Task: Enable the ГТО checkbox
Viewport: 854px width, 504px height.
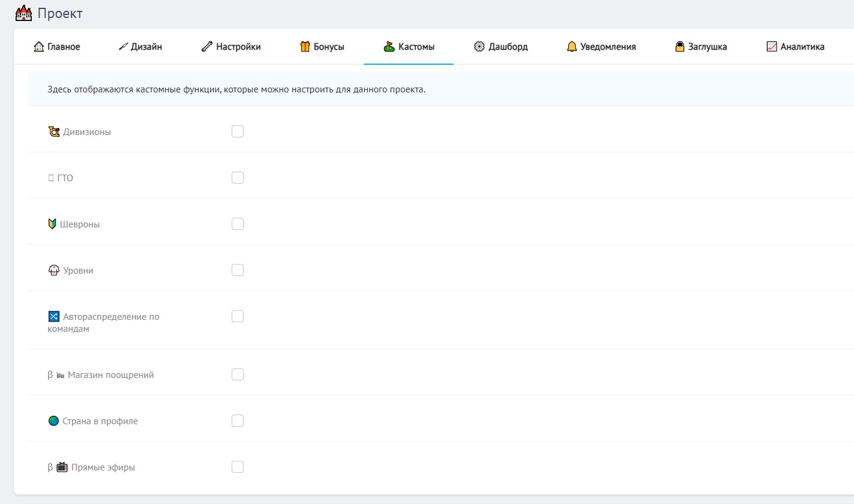Action: coord(238,178)
